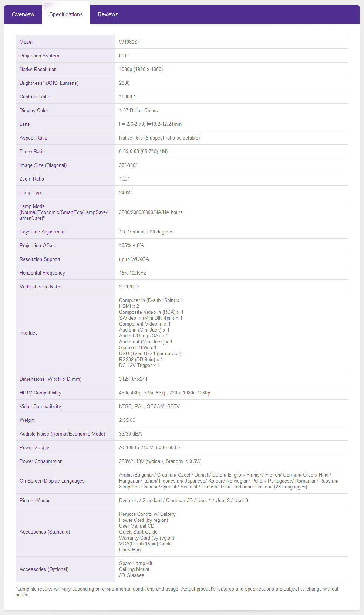The image size is (364, 615).
Task: Select the DC 12V Trigger x 1 line
Action: pos(139,365)
